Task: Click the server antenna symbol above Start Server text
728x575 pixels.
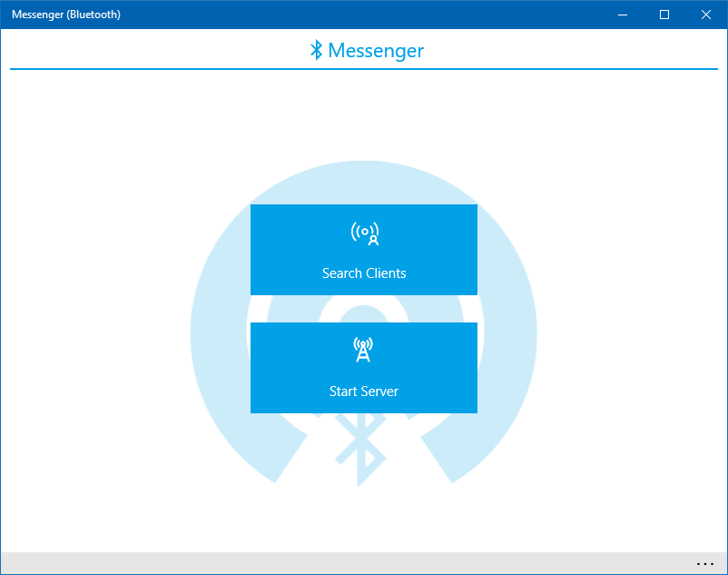Action: pos(364,349)
